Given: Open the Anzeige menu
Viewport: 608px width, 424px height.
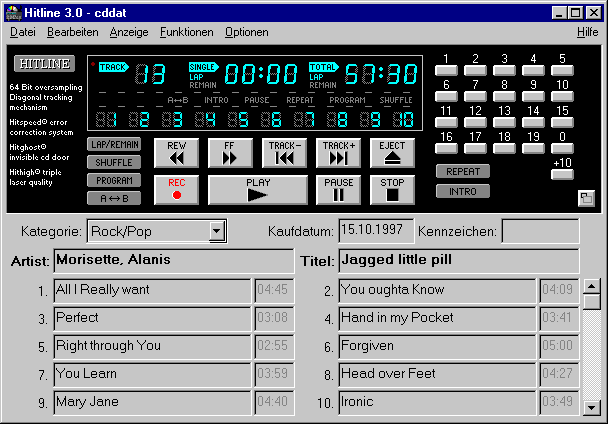Looking at the screenshot, I should click(129, 32).
